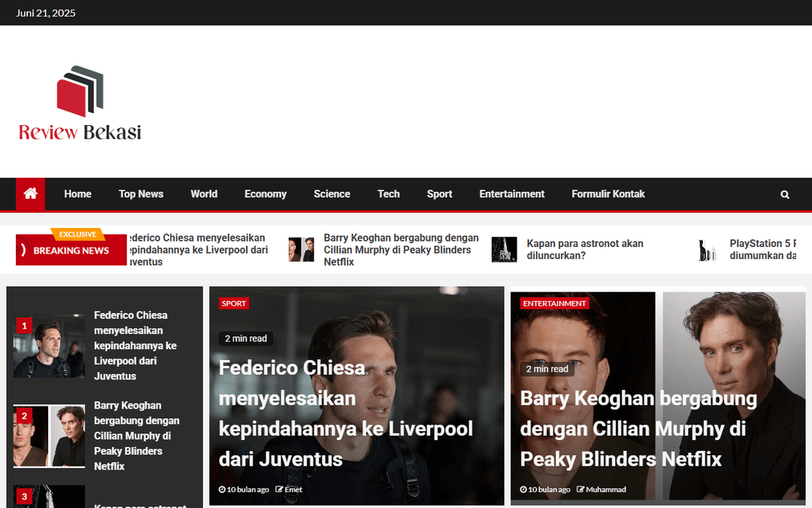The image size is (812, 508).
Task: Click the clock icon on Keoghan article
Action: click(523, 489)
